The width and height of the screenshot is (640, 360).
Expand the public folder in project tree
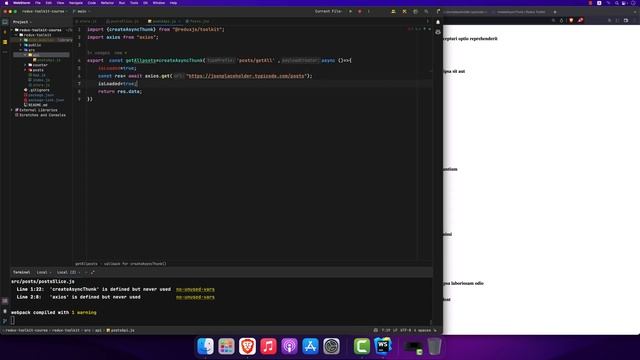point(21,45)
